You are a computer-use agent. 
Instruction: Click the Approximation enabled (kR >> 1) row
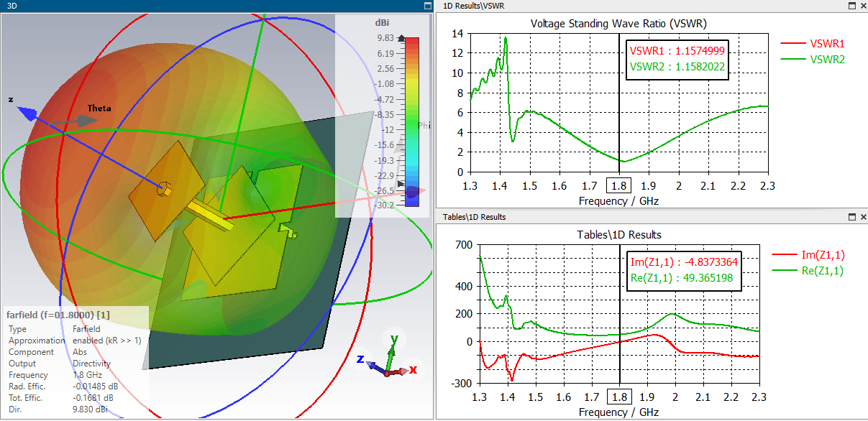pyautogui.click(x=75, y=341)
